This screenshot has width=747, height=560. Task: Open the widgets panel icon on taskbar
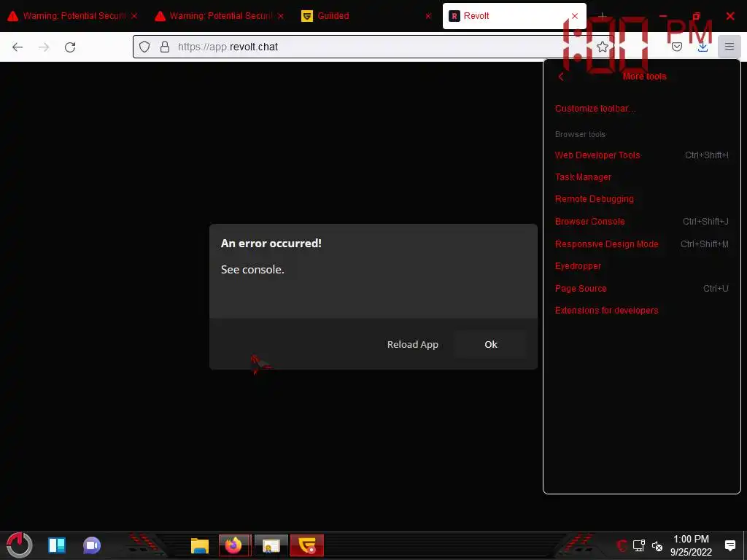click(x=57, y=545)
